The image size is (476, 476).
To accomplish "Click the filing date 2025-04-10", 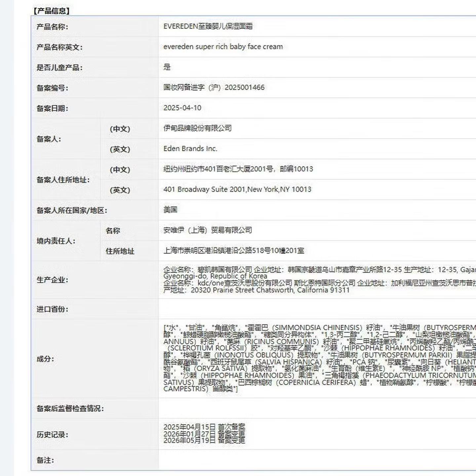I will coord(182,108).
